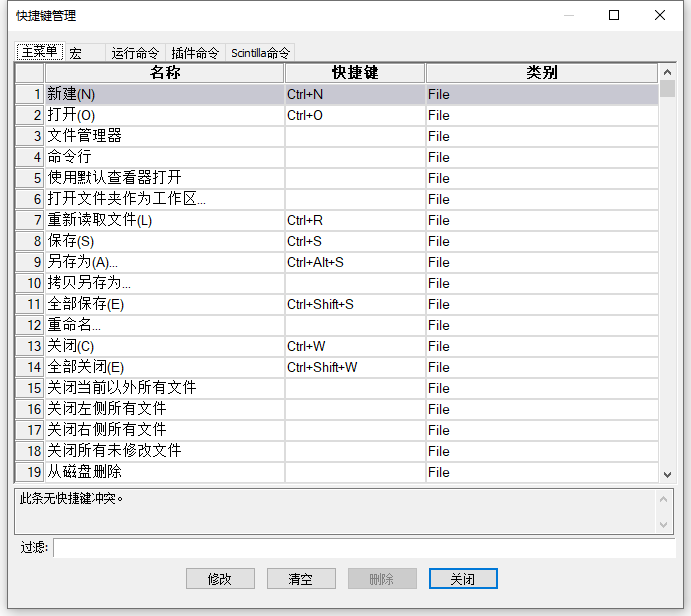Select row 新建(N)
The height and width of the screenshot is (616, 691).
[337, 94]
